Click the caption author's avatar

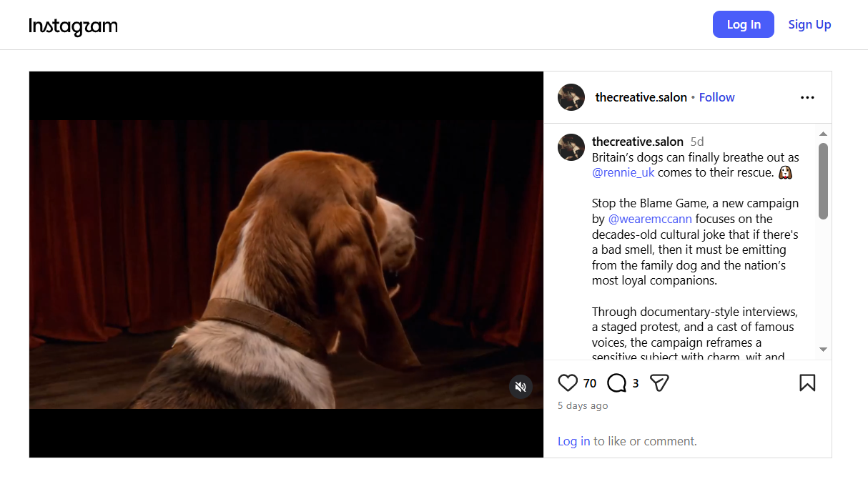click(x=571, y=147)
